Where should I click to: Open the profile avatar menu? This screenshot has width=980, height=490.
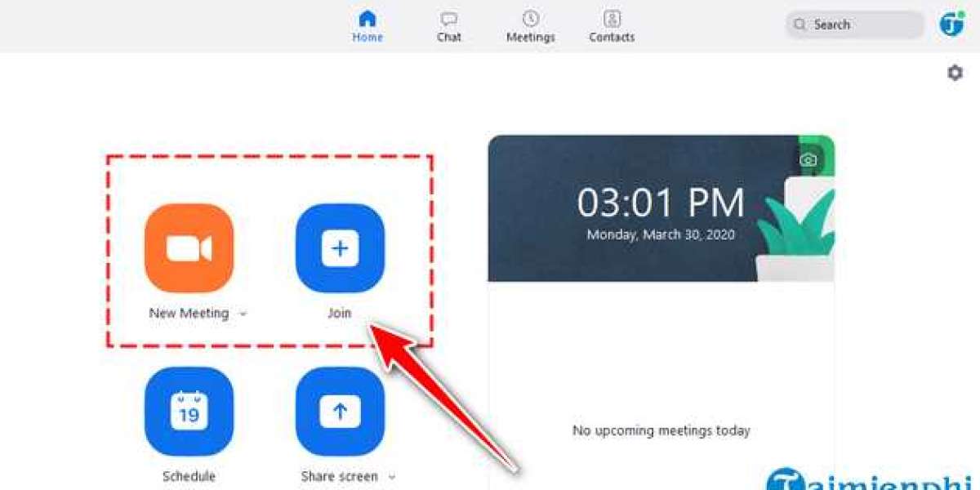pos(951,24)
